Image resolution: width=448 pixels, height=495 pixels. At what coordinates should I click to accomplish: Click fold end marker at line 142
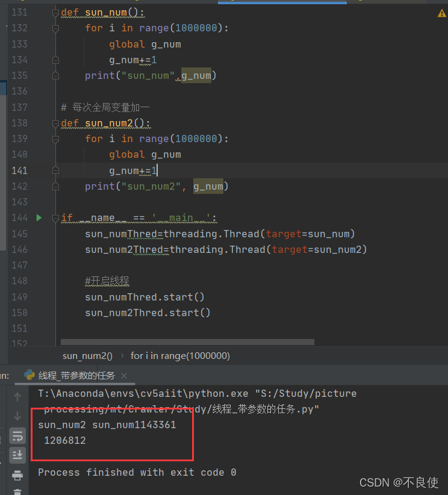pos(55,187)
